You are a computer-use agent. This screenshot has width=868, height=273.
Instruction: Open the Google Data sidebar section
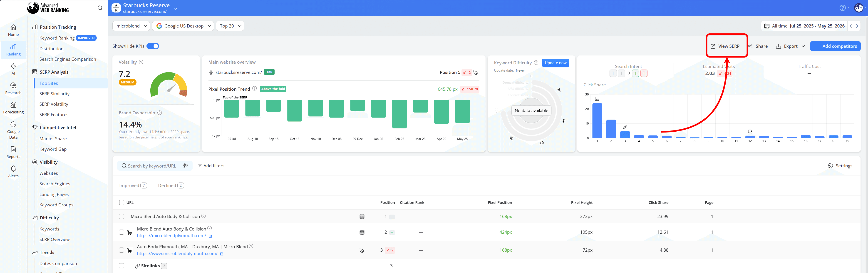tap(13, 130)
